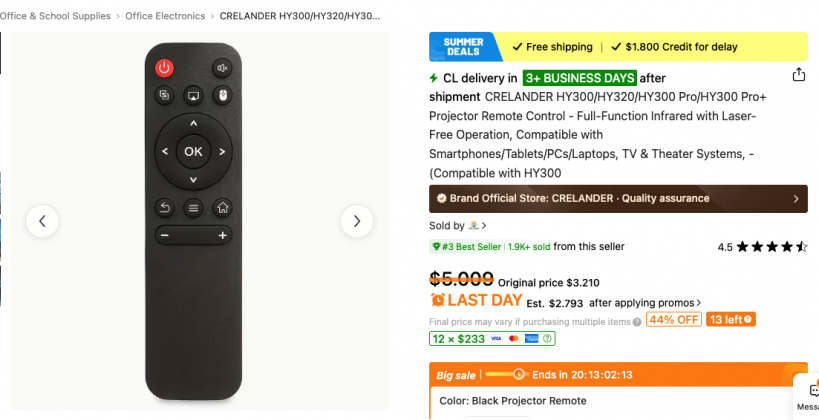Click the star rating icons

click(771, 247)
